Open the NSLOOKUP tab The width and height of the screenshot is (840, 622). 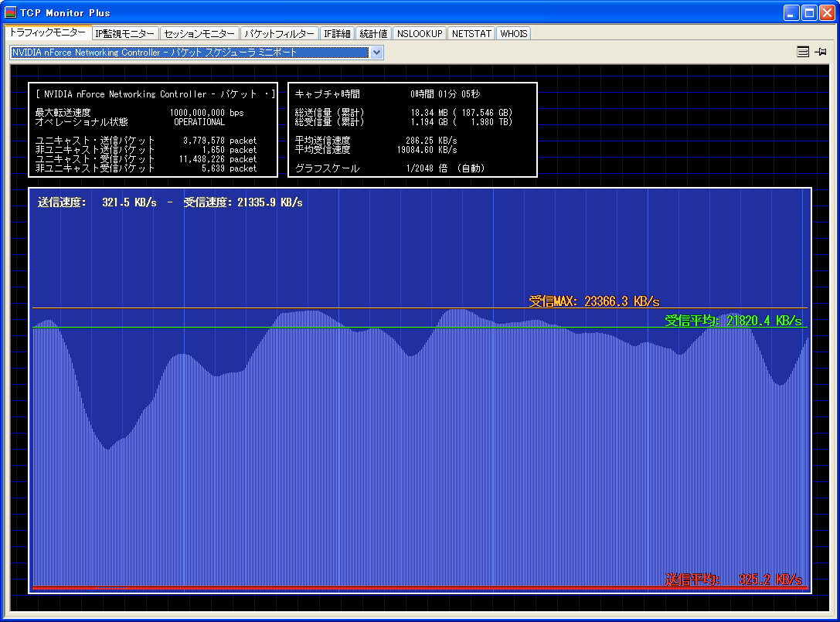420,33
